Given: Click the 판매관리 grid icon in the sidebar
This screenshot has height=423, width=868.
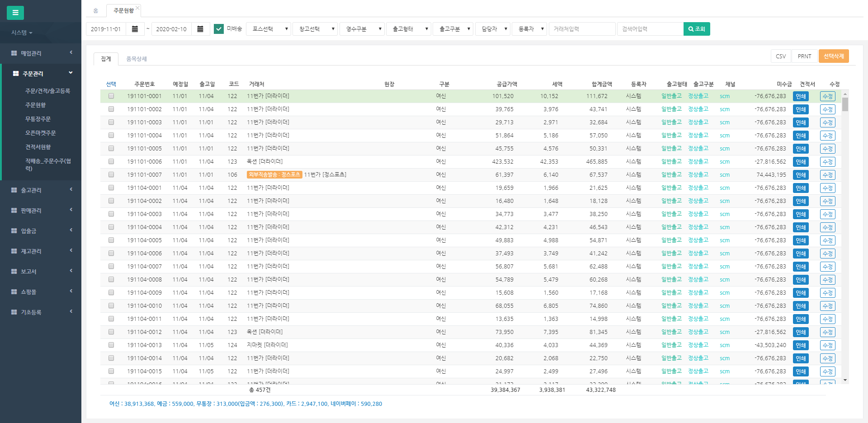Looking at the screenshot, I should point(14,211).
